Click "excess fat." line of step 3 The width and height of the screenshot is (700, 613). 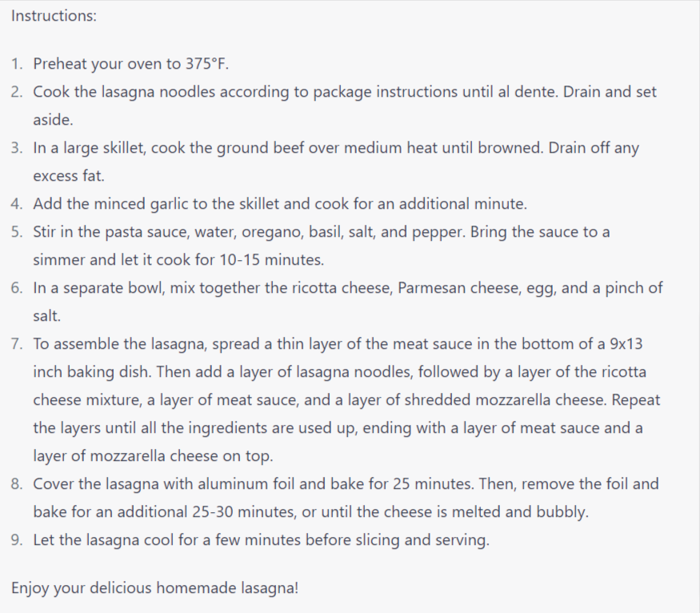tap(69, 176)
